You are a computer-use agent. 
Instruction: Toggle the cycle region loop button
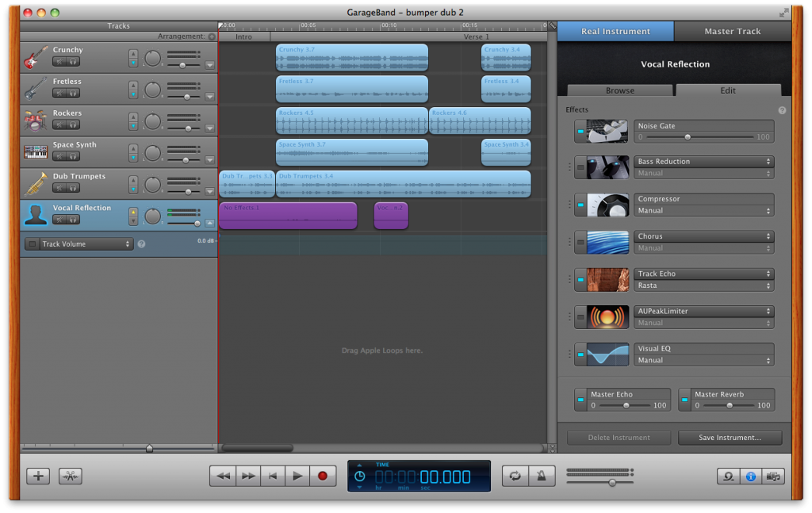click(515, 476)
